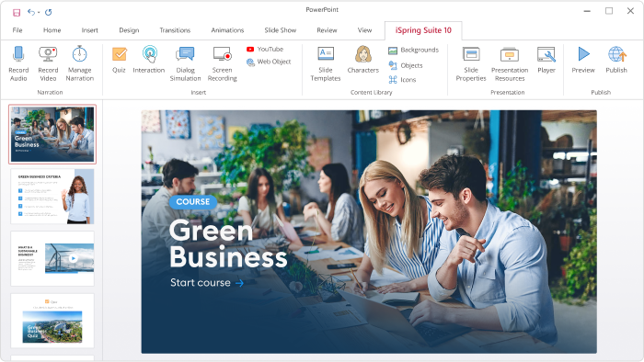The height and width of the screenshot is (362, 644).
Task: Switch to the View tab
Action: click(364, 30)
